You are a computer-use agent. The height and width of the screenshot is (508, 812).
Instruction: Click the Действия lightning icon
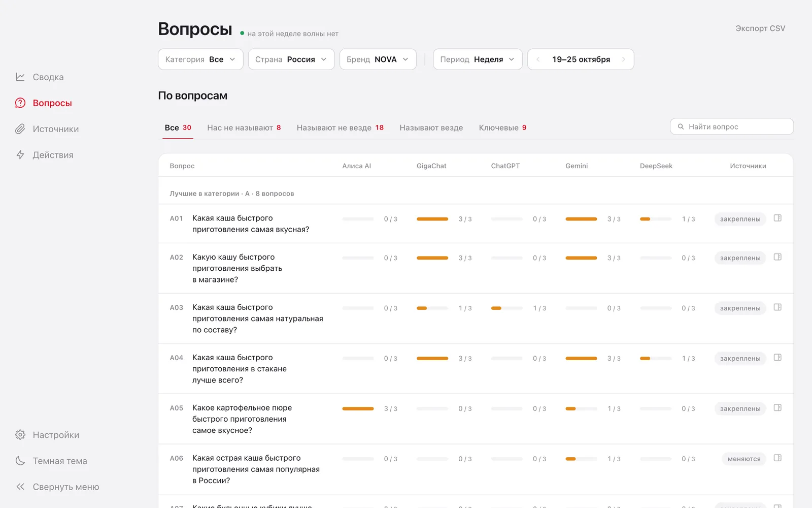[x=20, y=155]
